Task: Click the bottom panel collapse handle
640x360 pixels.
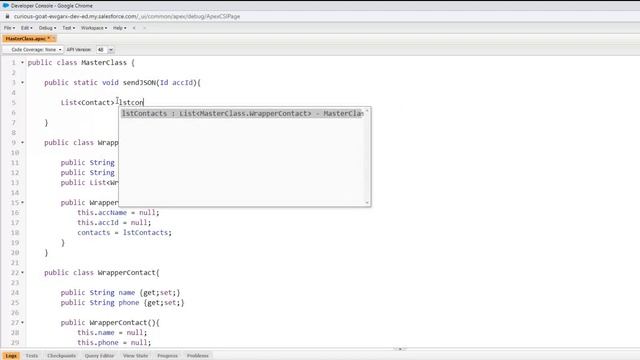Action: tap(400, 349)
